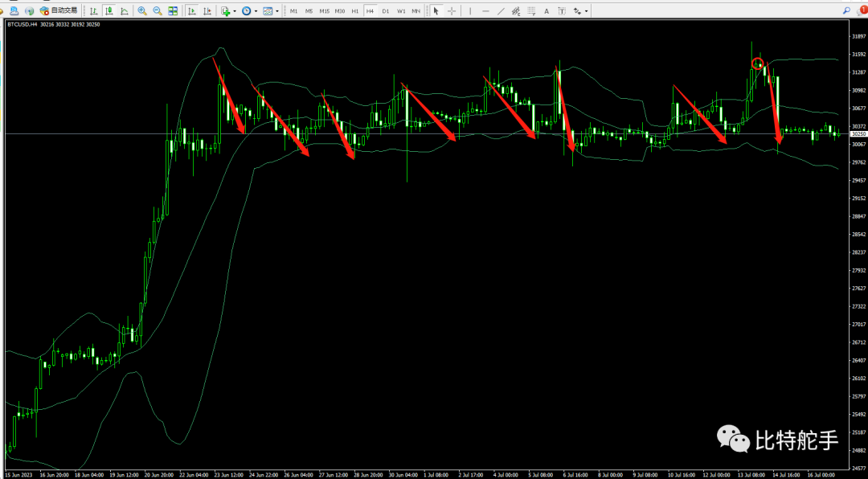Select the M1 timeframe
Viewport: 868px width, 479px height.
(294, 11)
